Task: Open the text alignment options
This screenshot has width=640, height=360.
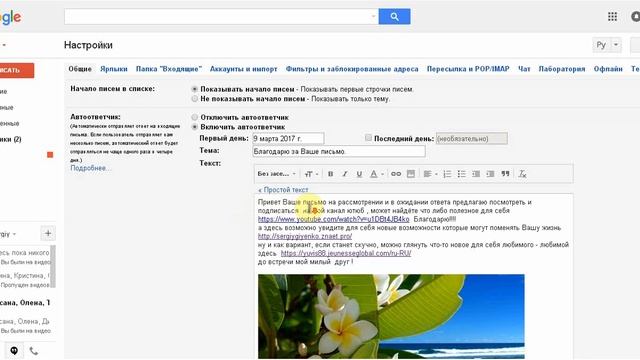Action: point(430,174)
